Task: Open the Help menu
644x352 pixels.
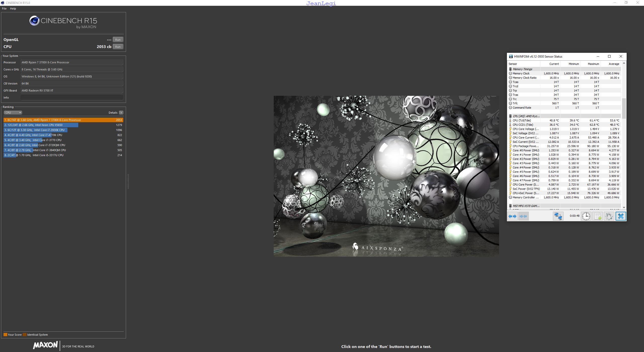Action: (13, 9)
